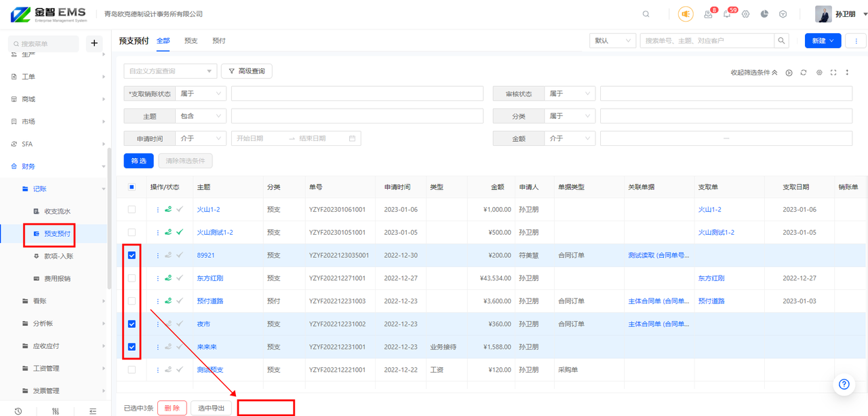This screenshot has width=868, height=416.
Task: Click the help question mark bubble
Action: tap(844, 384)
